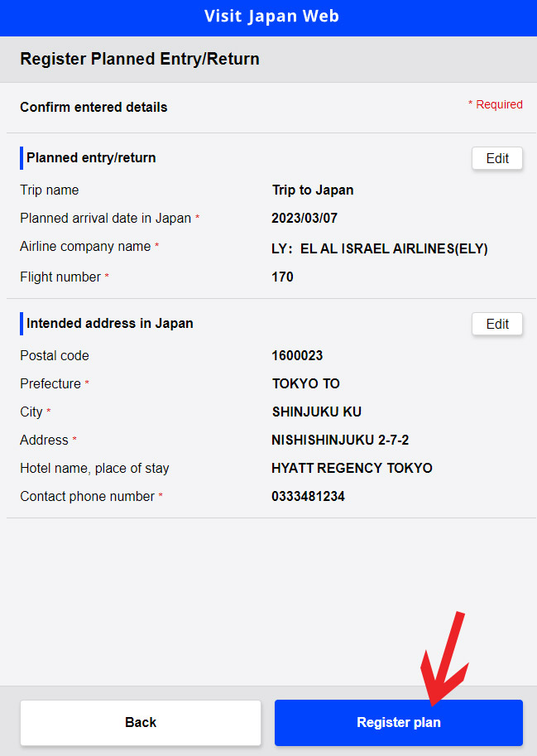This screenshot has height=756, width=537.
Task: Click the SHINJUKU KU city value
Action: pos(316,412)
